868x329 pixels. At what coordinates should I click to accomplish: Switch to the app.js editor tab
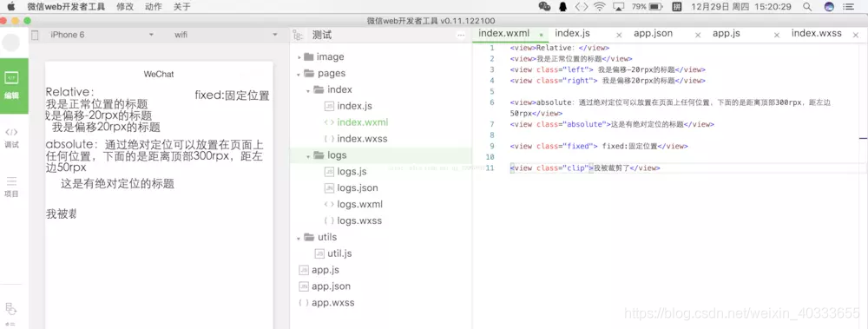click(x=727, y=33)
